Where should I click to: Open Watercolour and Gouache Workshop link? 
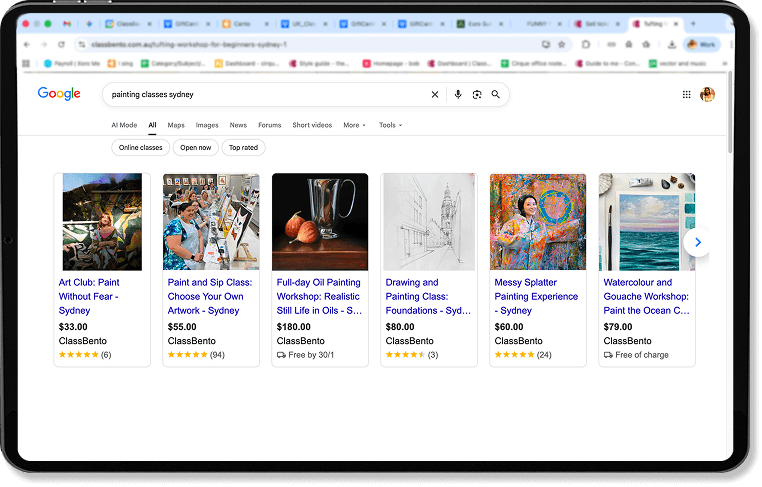(x=646, y=296)
